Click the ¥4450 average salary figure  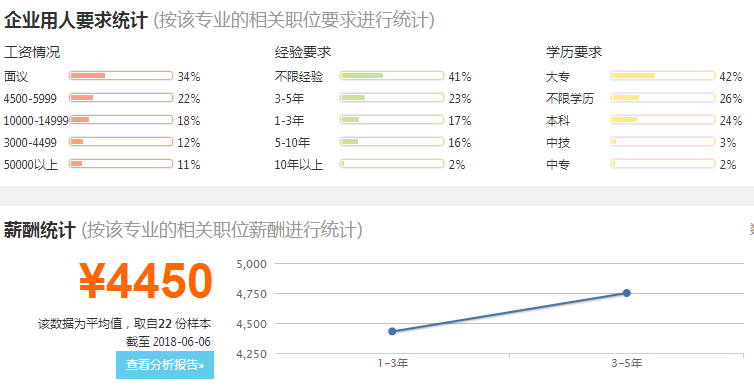click(146, 281)
